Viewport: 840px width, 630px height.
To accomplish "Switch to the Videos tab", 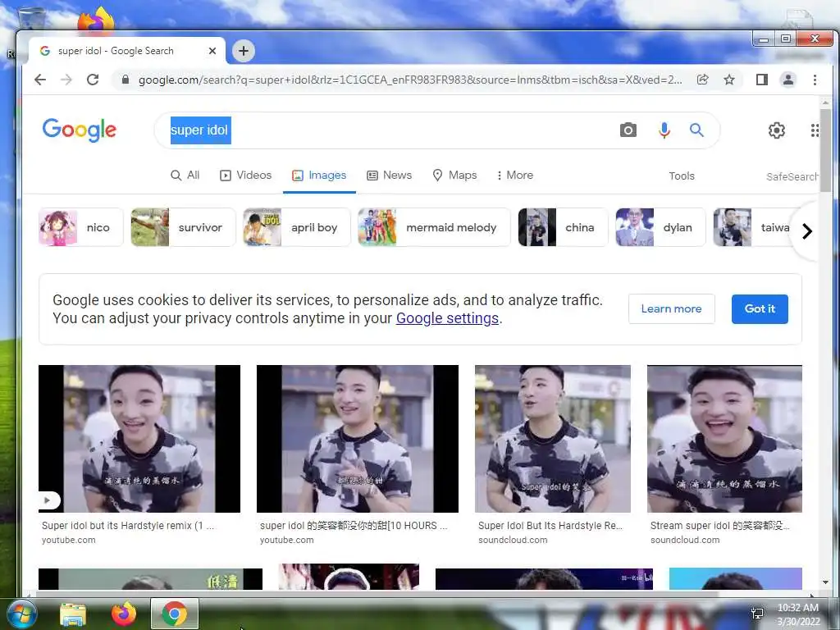I will (246, 176).
